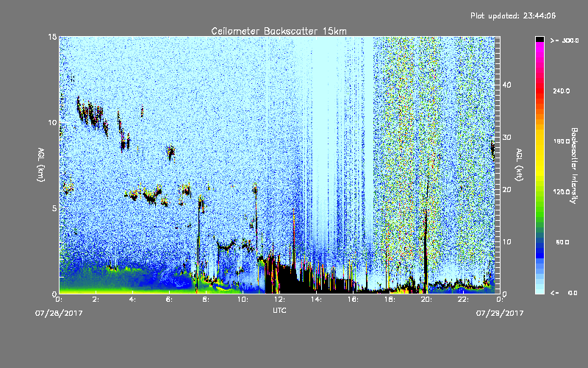Screen dimensions: 588x368
Task: Select the 'Ceilometer Backscatter 15km' plot title
Action: [x=279, y=31]
